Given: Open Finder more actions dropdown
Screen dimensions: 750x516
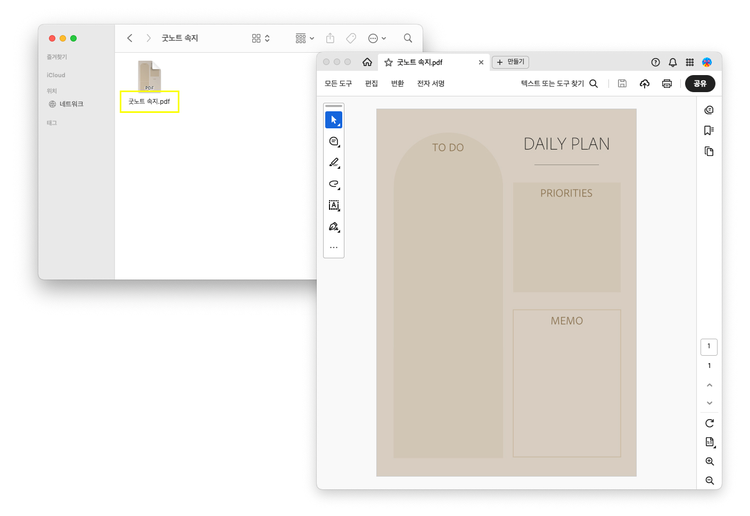Looking at the screenshot, I should [377, 38].
